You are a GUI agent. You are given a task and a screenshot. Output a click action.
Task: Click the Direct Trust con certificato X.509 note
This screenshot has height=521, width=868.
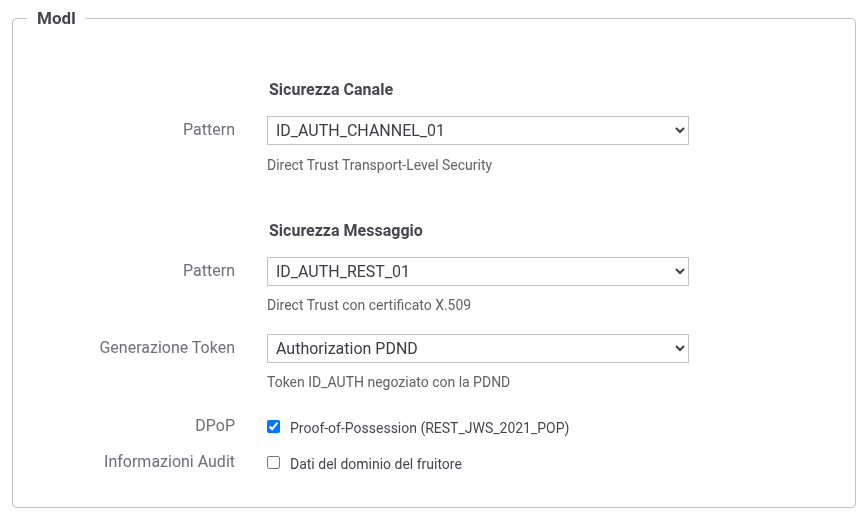368,305
